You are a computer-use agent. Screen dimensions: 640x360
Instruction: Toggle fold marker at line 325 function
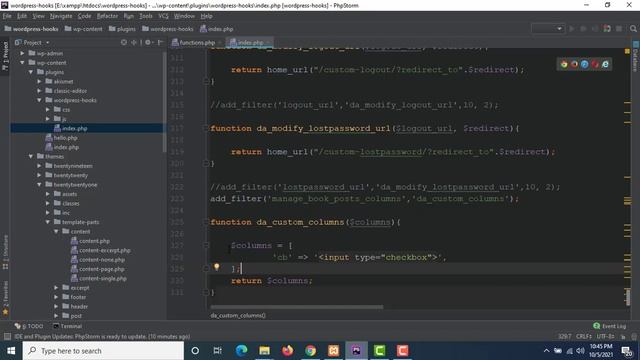click(206, 222)
